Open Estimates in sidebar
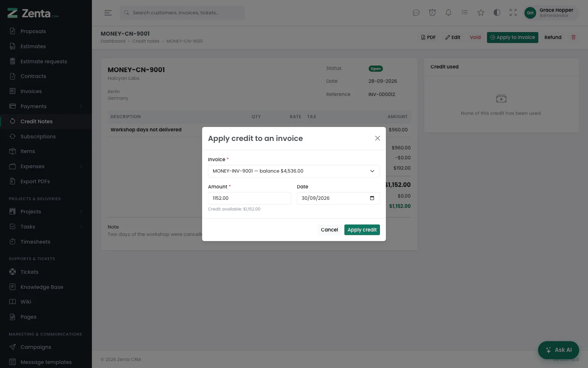The image size is (588, 368). tap(46, 46)
